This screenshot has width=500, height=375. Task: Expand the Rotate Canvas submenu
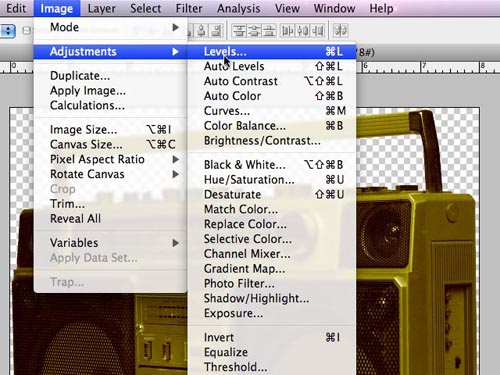coord(111,174)
